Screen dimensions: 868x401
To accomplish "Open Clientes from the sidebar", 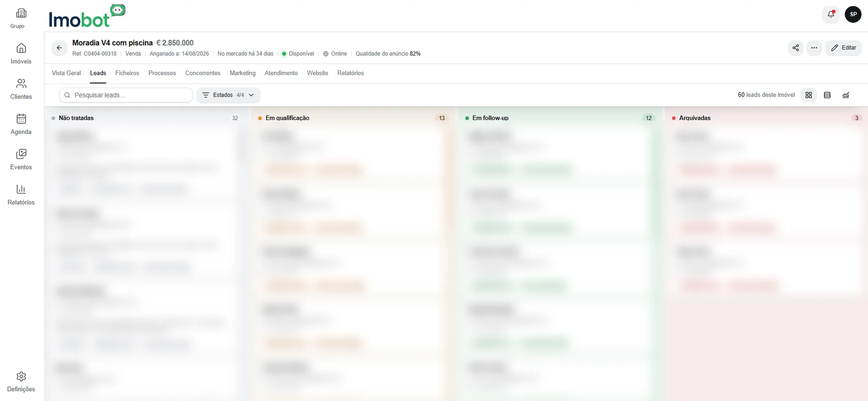I will 21,89.
